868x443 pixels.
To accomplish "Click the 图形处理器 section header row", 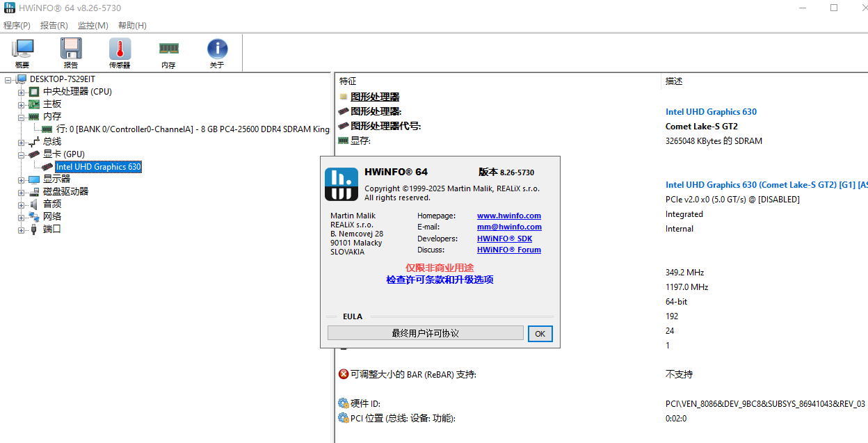I will [375, 97].
